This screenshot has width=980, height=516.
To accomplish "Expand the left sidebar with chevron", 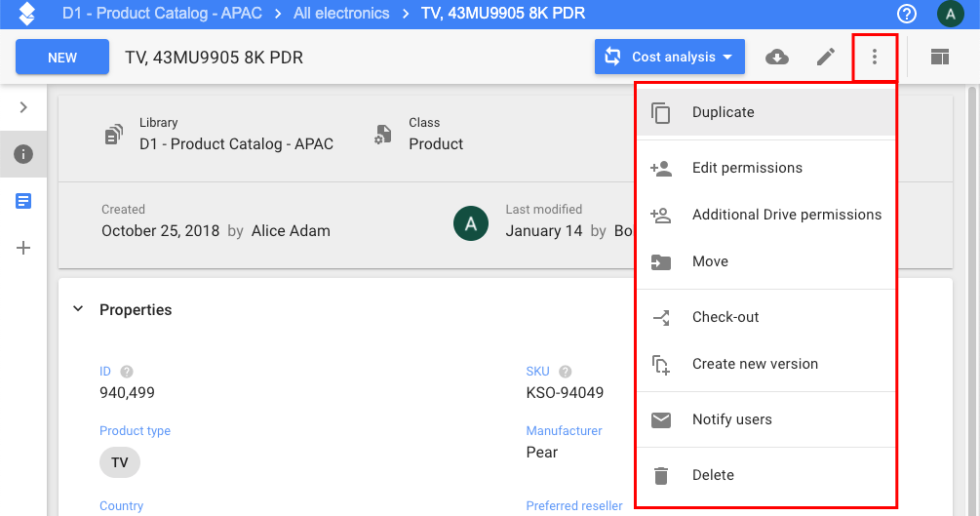I will (x=23, y=107).
